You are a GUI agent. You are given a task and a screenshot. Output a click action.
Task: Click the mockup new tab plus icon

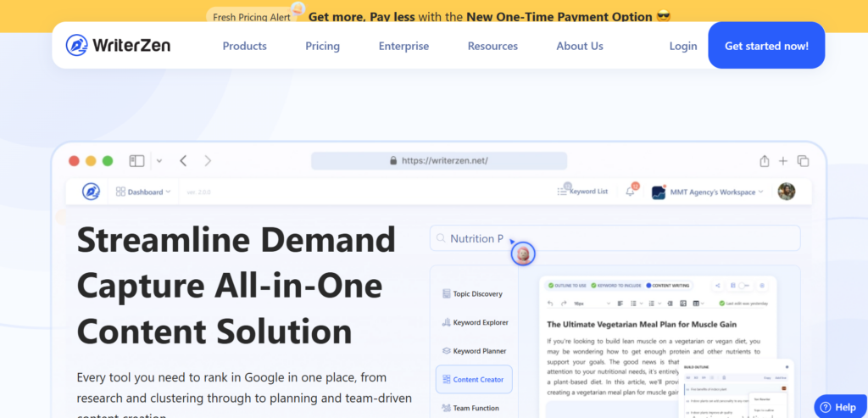782,161
